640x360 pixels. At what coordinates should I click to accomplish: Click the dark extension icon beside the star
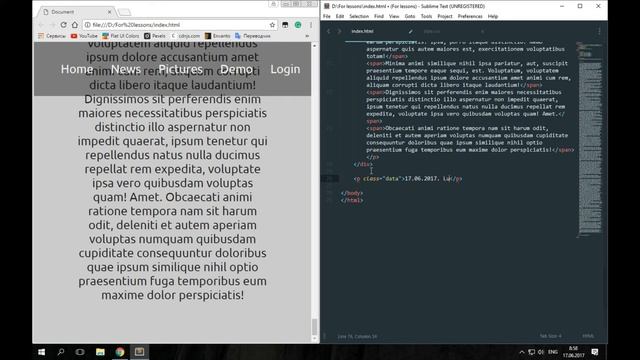pyautogui.click(x=285, y=25)
